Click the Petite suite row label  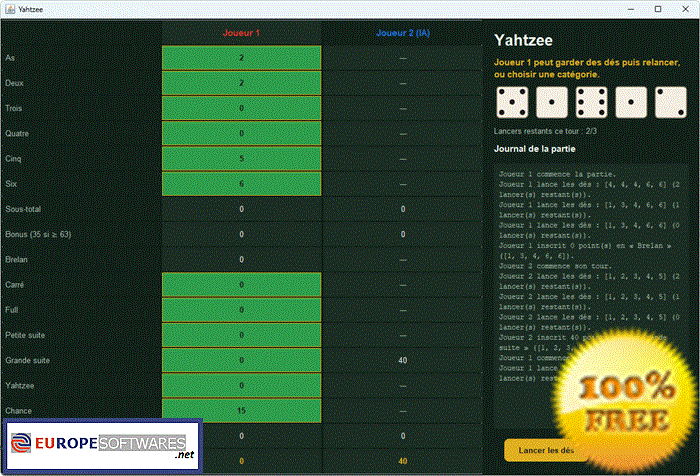(25, 335)
